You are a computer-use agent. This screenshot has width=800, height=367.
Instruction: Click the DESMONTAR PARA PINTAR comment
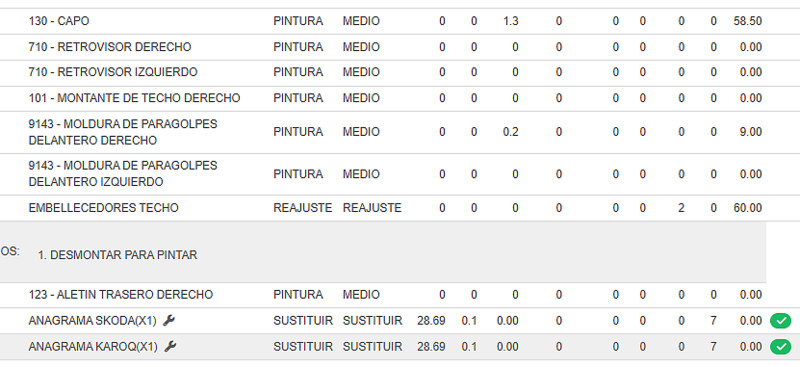(117, 255)
